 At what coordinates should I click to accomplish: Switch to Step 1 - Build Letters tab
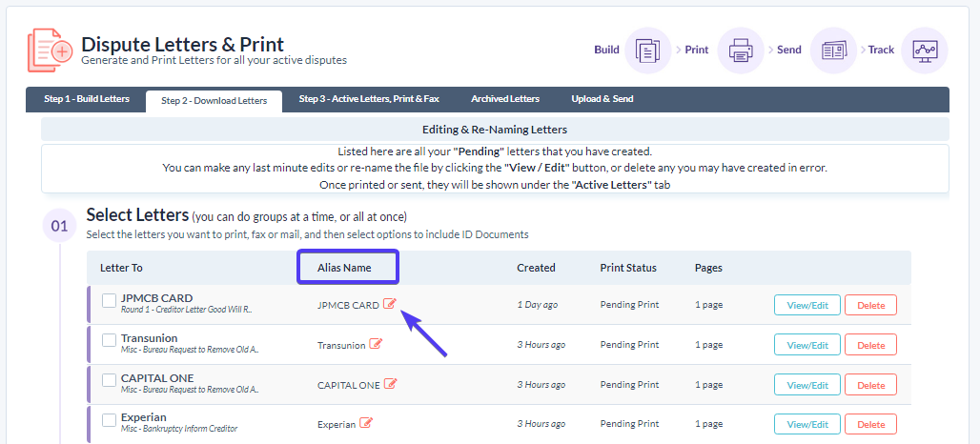[85, 99]
